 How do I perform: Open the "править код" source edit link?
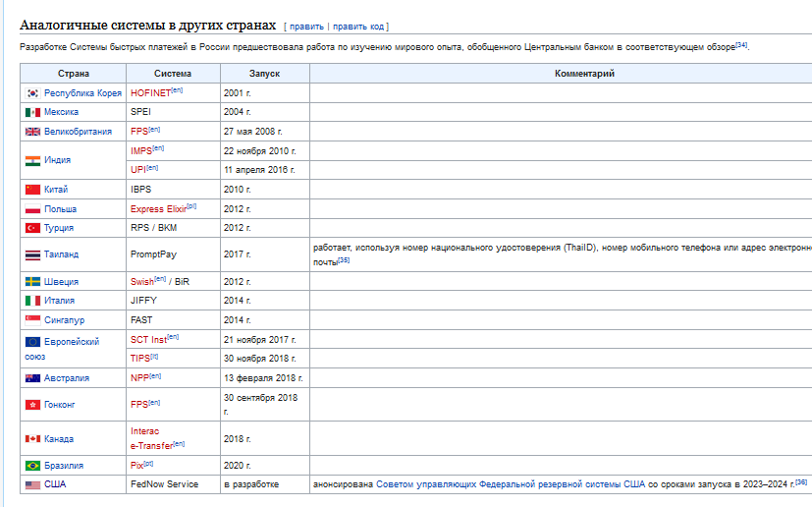(358, 27)
